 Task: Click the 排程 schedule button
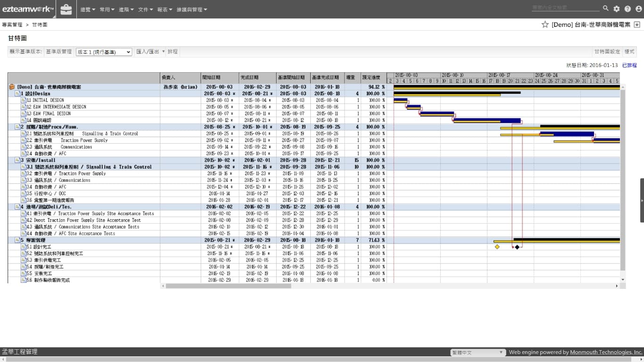pos(173,51)
